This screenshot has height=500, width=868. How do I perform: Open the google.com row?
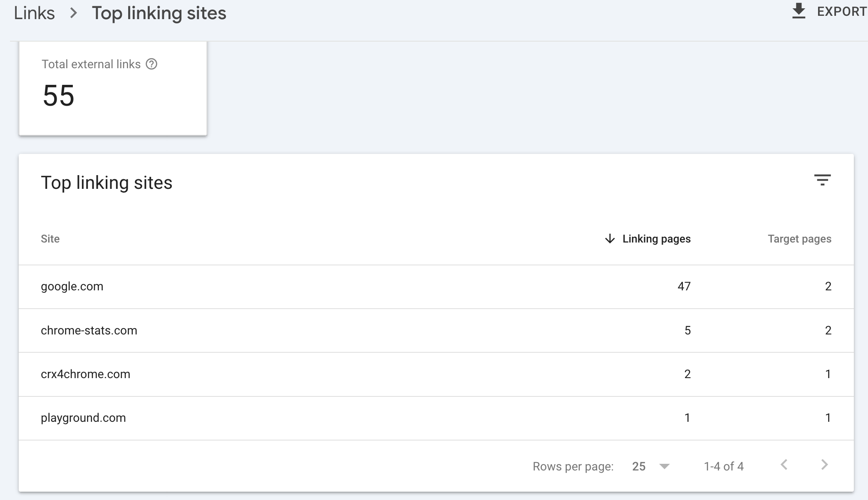pos(436,287)
